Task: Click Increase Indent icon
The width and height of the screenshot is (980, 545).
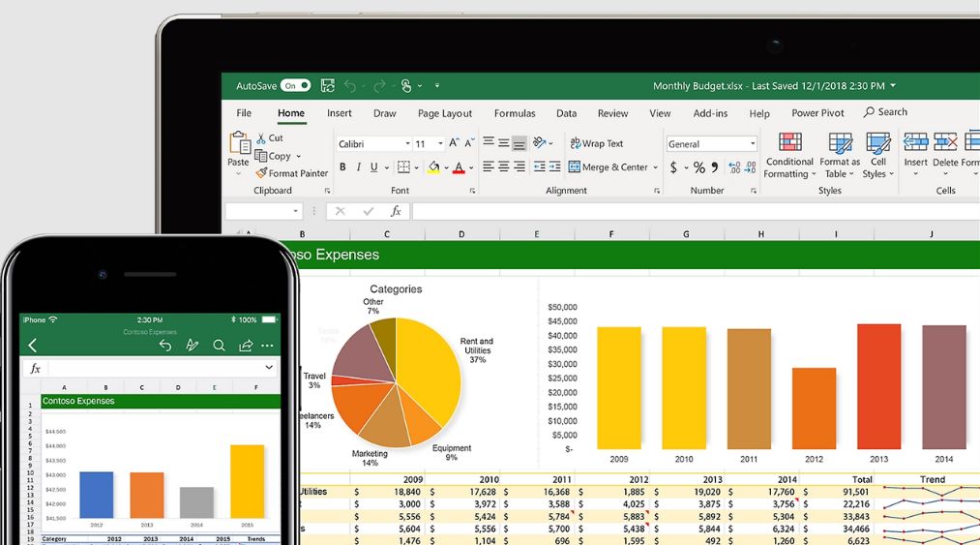Action: pyautogui.click(x=555, y=167)
